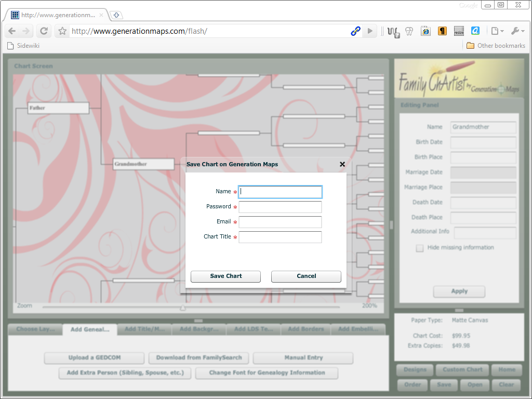Click the browser reload icon
The image size is (532, 399).
(x=44, y=31)
